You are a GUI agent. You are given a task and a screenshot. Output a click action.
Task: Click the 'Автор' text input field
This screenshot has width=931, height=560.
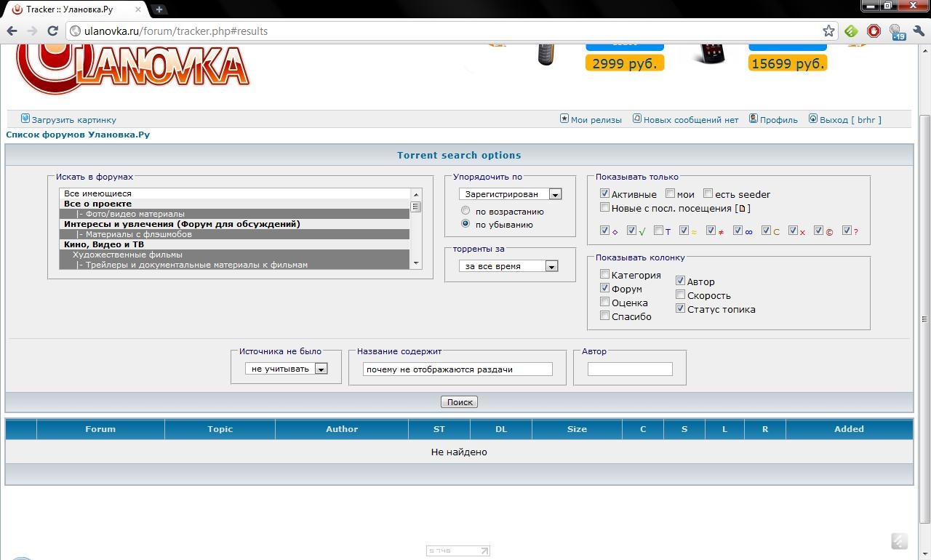point(630,369)
